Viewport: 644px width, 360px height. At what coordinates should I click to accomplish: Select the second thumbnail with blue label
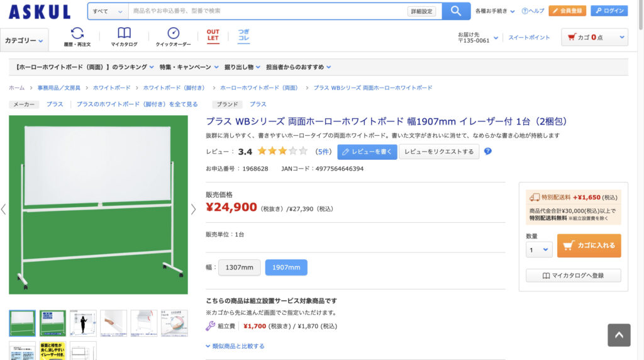(53, 323)
